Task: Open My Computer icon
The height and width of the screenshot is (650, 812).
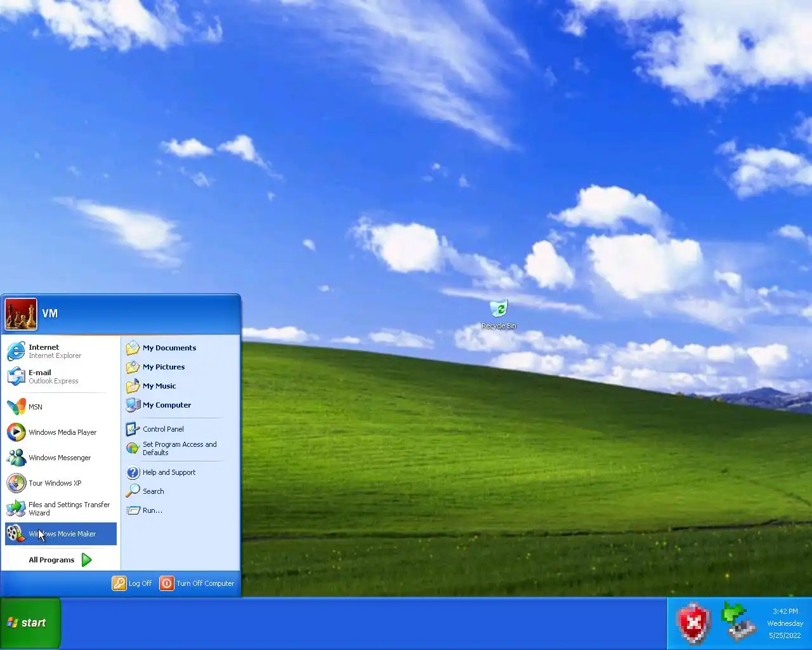Action: (x=133, y=405)
